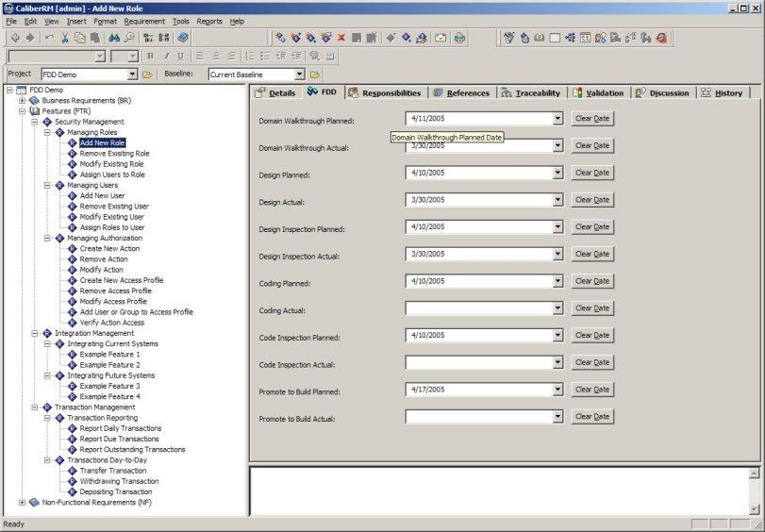Click the expand tree toolbar icon
Viewport: 765px width, 532px height.
(148, 38)
